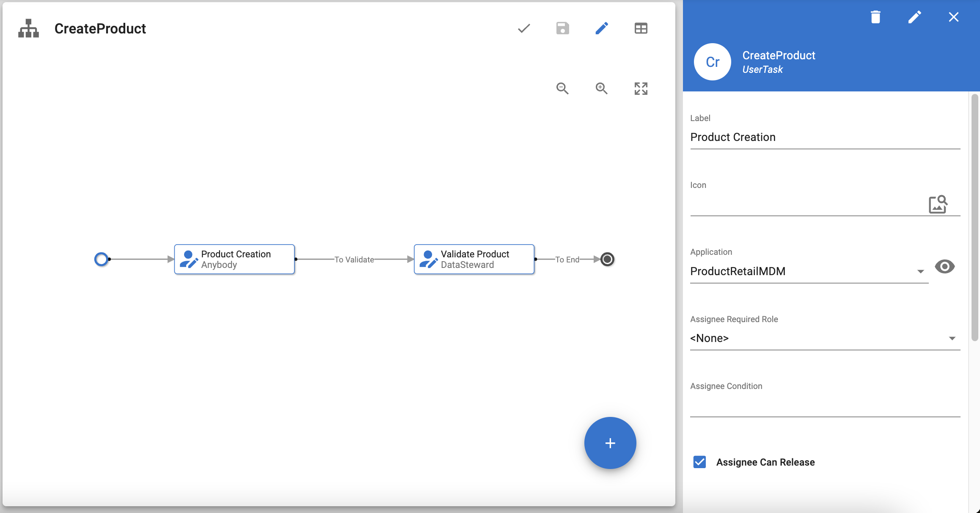Close the CreateProduct side panel

click(953, 17)
